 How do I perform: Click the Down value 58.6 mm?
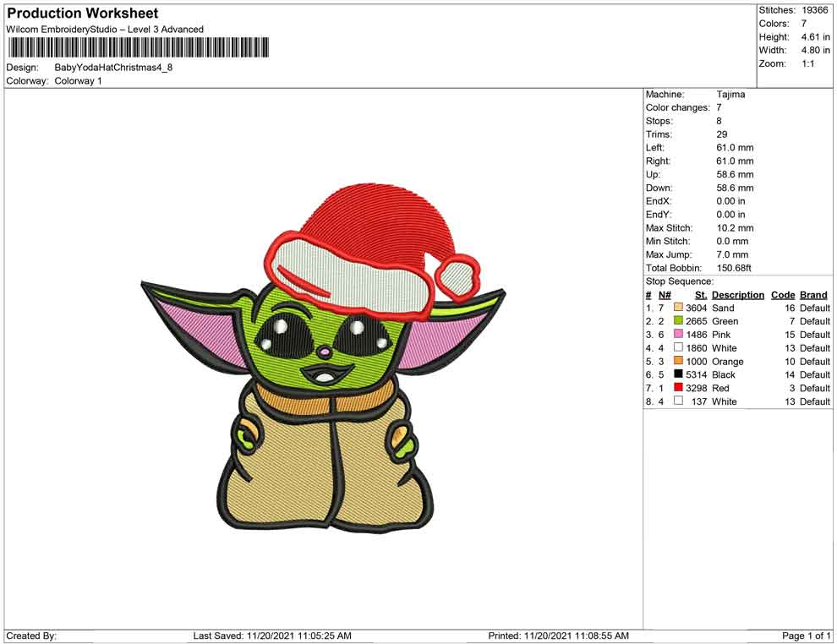(x=735, y=188)
